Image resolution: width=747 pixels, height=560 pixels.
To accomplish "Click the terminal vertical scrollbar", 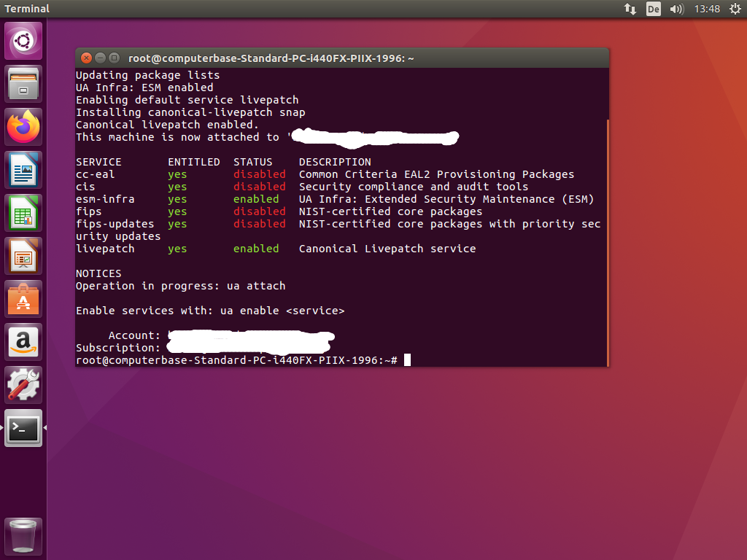I will tap(608, 243).
